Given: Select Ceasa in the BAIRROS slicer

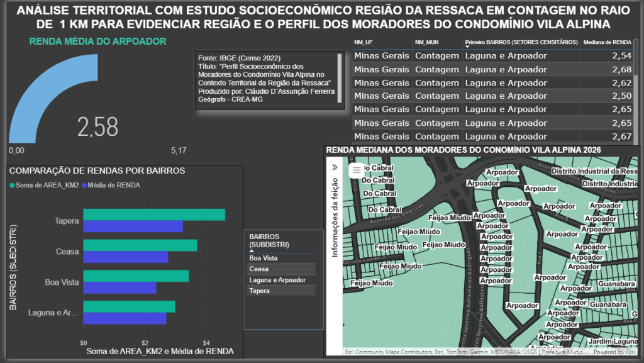Looking at the screenshot, I should pos(259,269).
